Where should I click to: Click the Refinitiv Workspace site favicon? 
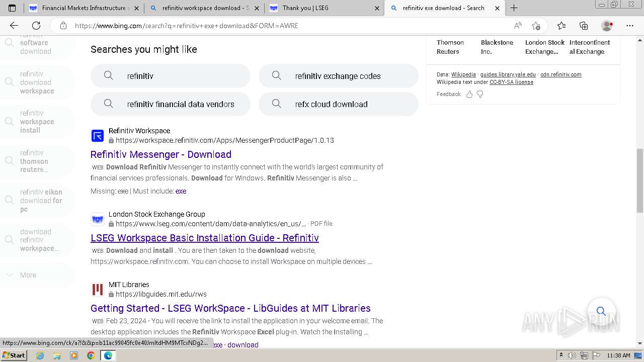pos(98,136)
